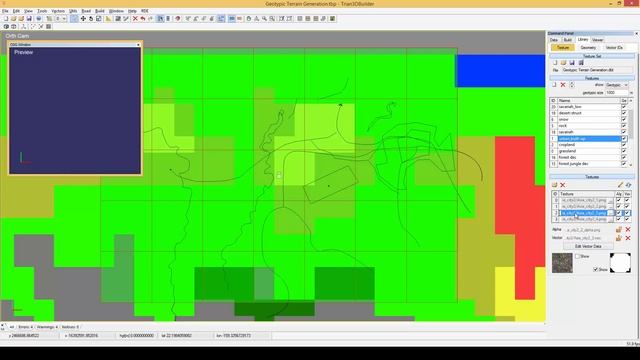
Task: Click the red X delete feature icon
Action: 563,85
